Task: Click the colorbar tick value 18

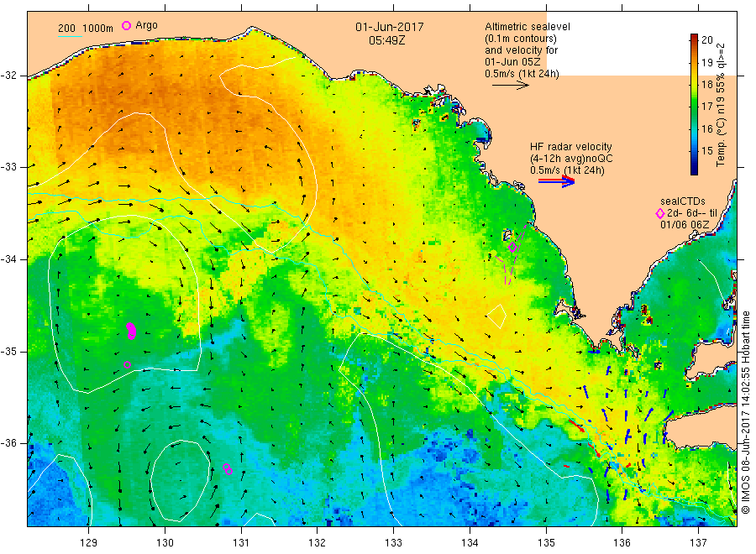Action: point(706,84)
